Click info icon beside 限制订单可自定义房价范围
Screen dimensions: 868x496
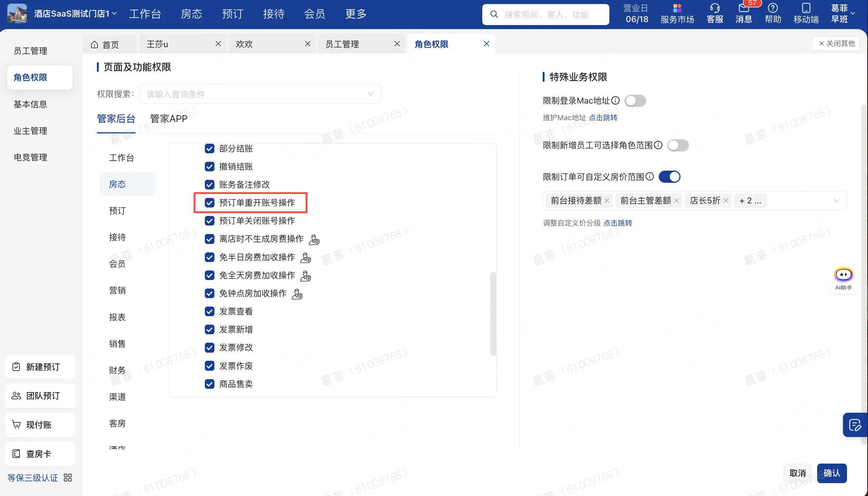[x=650, y=177]
